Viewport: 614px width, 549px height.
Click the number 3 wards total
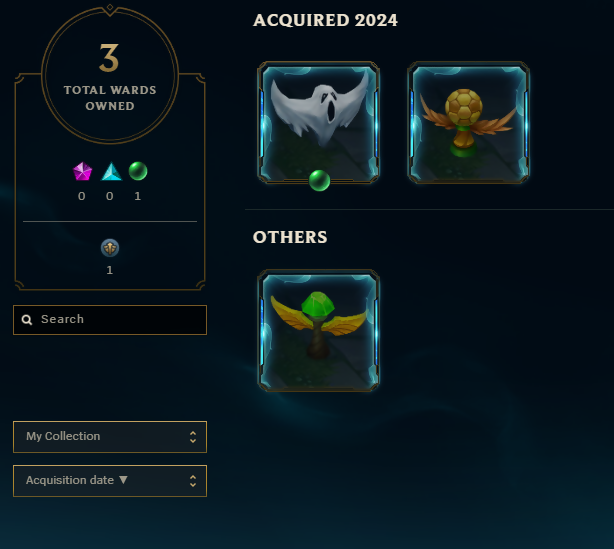pyautogui.click(x=109, y=58)
